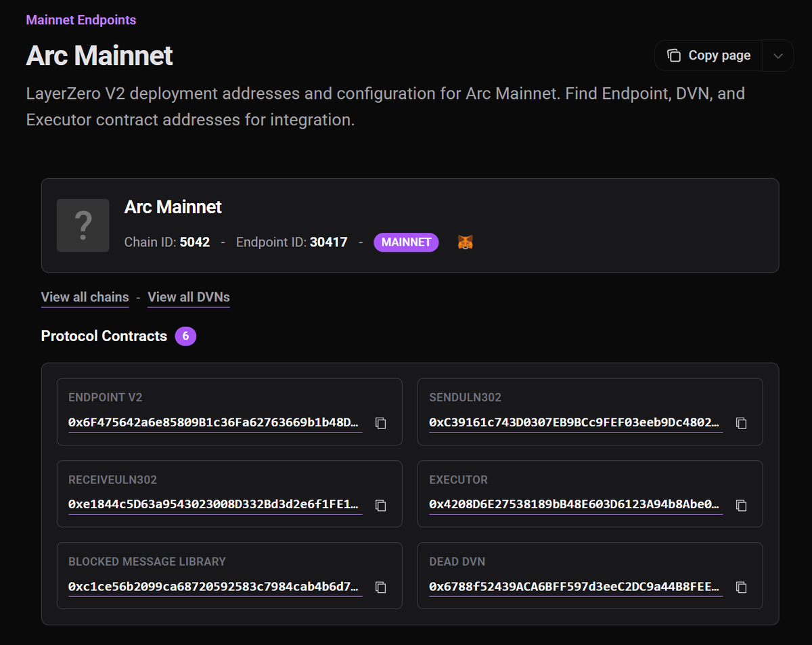Copy the Dead DVN address
This screenshot has height=645, width=812.
[x=742, y=587]
